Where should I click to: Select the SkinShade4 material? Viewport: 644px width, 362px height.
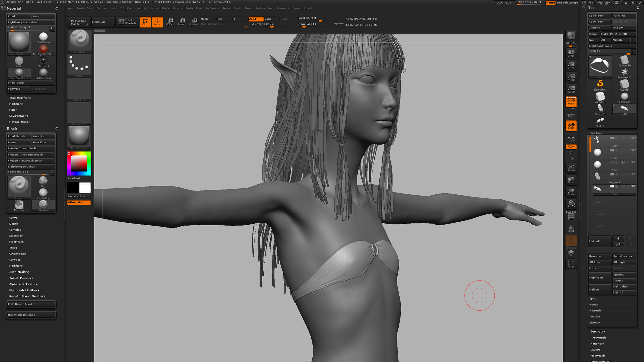[x=43, y=37]
